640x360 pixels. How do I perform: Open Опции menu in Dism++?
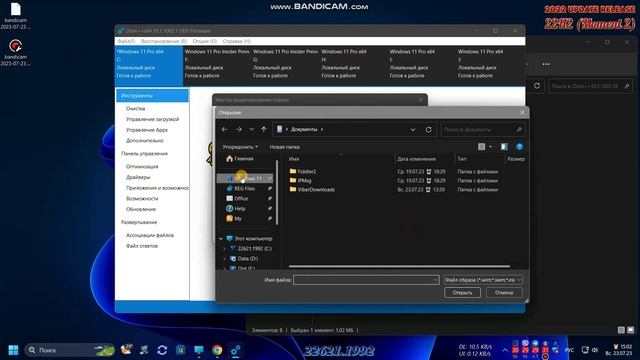click(x=204, y=41)
